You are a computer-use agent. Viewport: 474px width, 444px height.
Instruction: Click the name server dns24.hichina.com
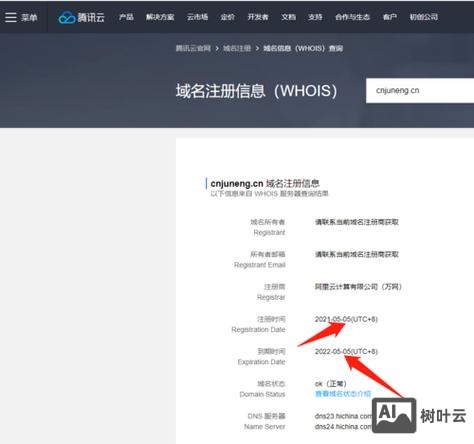[343, 426]
